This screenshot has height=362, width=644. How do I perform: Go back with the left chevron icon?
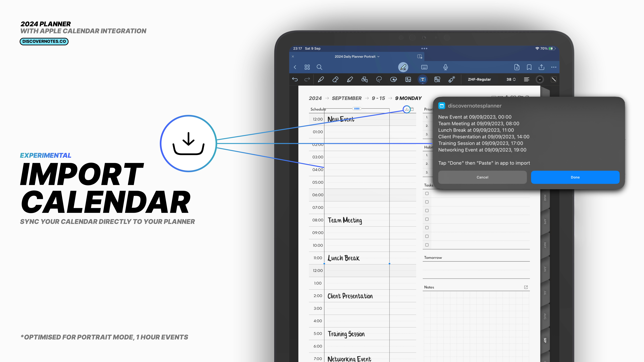[x=295, y=67]
